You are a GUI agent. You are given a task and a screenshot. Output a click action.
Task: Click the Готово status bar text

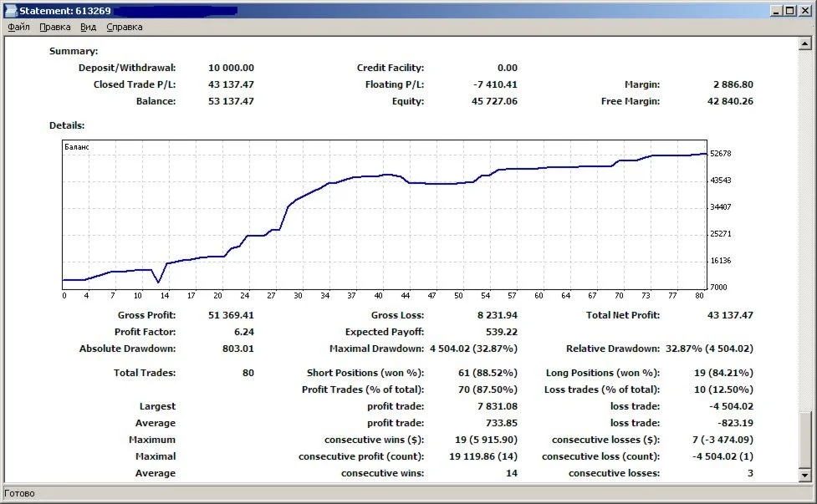tap(20, 493)
